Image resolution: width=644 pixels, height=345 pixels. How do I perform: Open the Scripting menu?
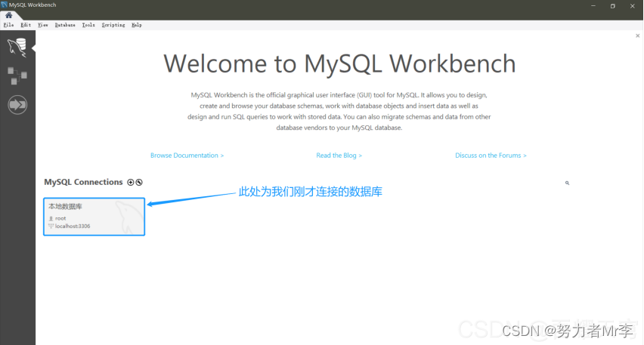pos(113,25)
